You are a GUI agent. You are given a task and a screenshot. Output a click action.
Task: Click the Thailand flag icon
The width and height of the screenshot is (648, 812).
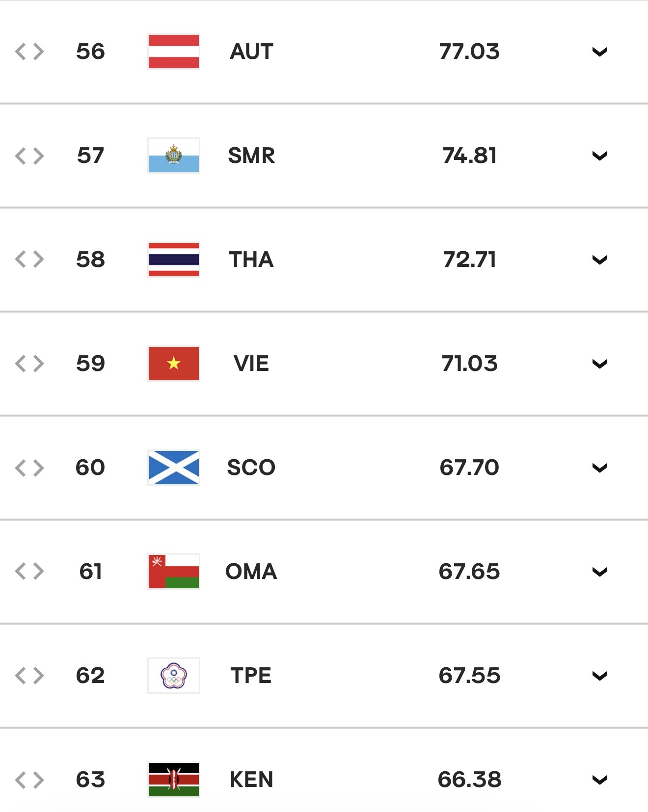[174, 260]
